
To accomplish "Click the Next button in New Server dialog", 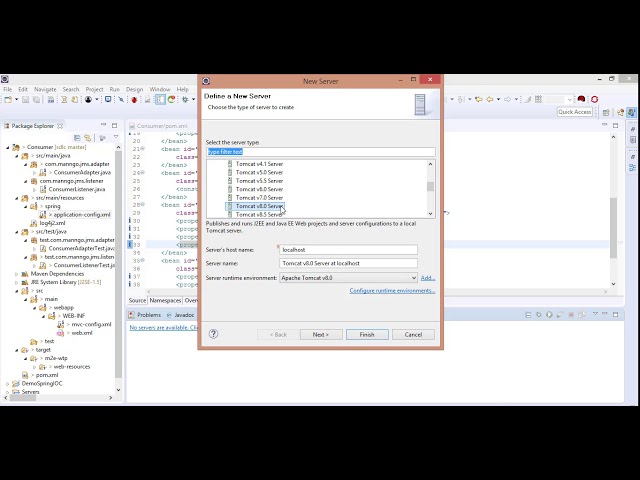I will click(321, 334).
